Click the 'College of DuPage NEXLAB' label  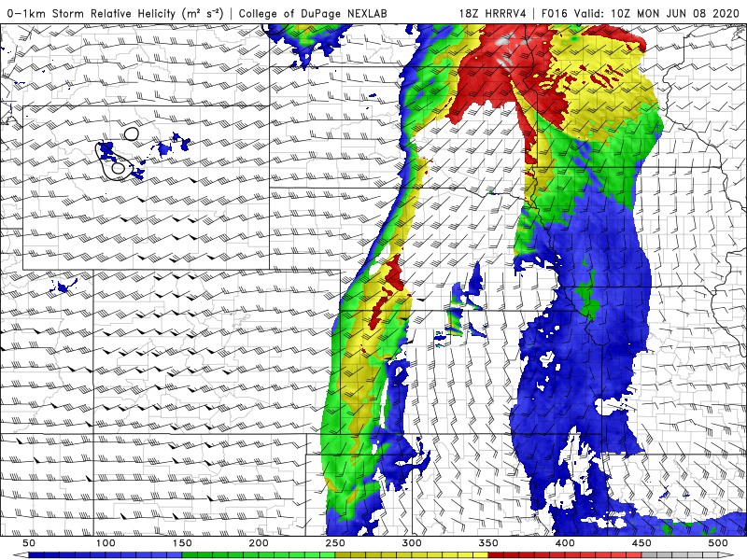pyautogui.click(x=313, y=13)
